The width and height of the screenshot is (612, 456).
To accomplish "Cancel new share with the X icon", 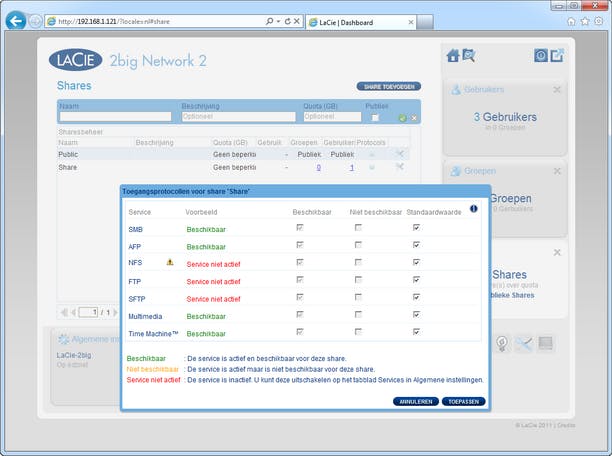I will point(414,118).
